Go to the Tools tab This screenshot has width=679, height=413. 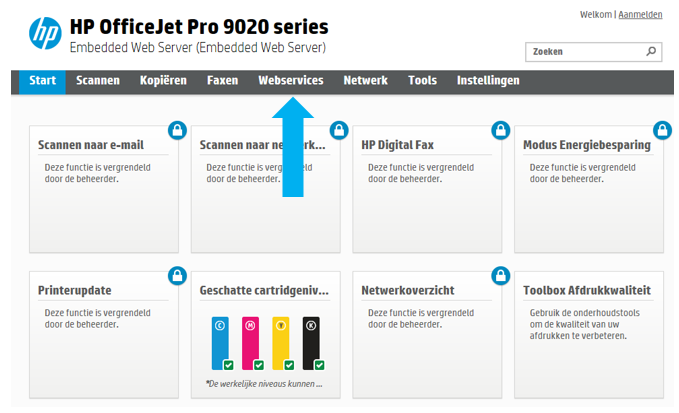pyautogui.click(x=422, y=81)
